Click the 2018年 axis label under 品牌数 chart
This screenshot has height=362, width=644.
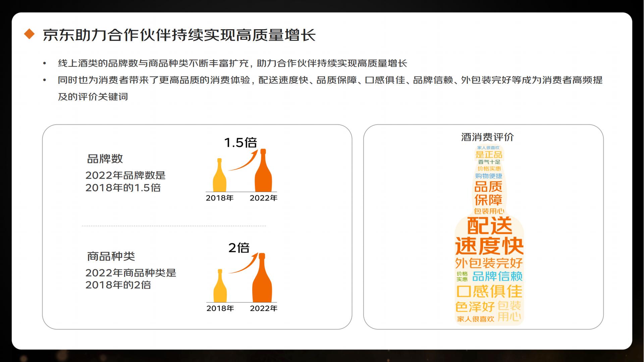220,198
